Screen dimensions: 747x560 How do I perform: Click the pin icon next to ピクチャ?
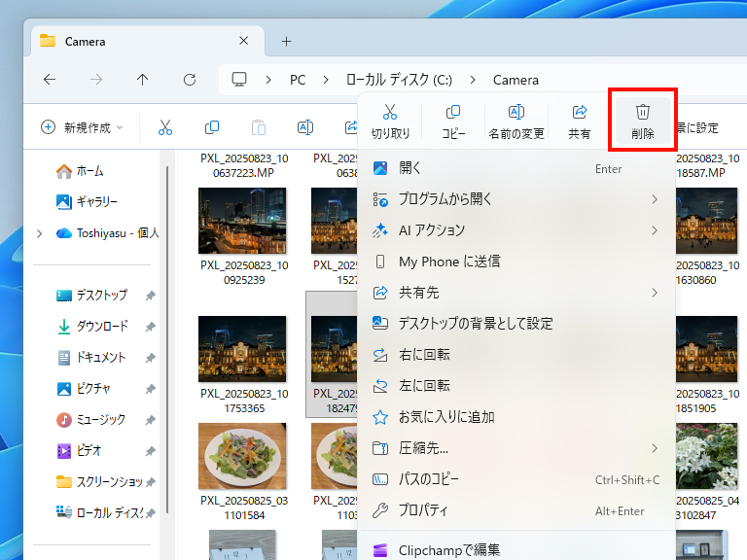tap(150, 389)
